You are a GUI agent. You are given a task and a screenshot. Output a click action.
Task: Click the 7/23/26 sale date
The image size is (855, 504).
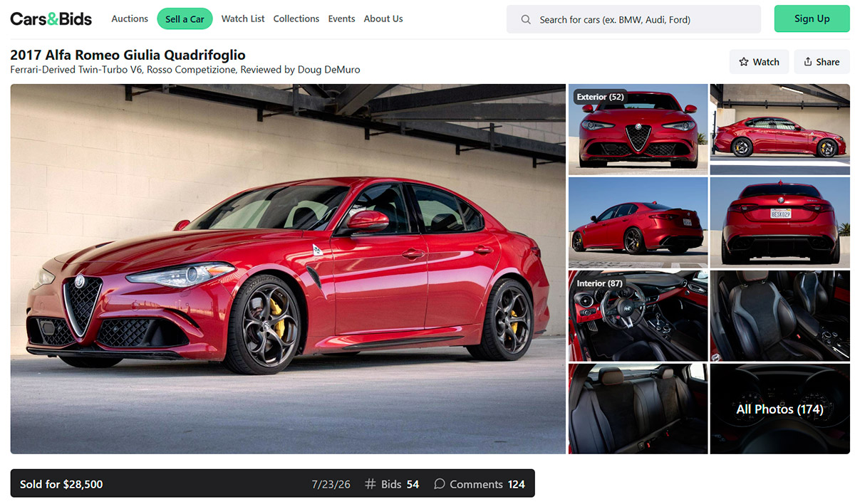click(331, 484)
